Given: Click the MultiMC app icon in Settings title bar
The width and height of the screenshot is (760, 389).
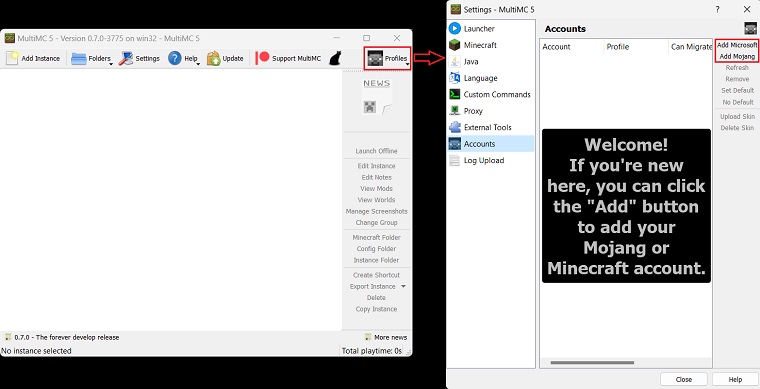Looking at the screenshot, I should [x=456, y=9].
